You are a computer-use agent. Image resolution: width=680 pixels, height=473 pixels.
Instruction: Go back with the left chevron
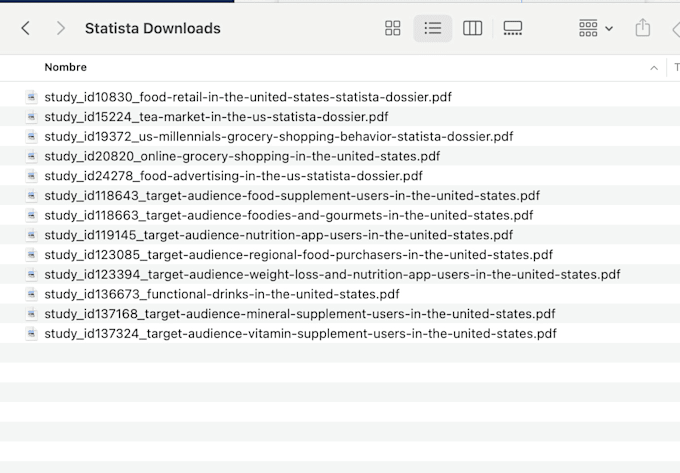(x=26, y=29)
